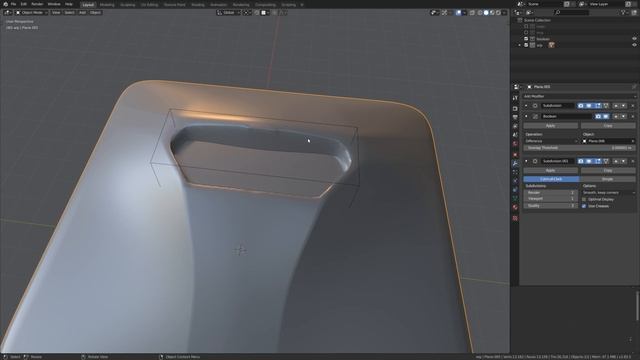This screenshot has height=360, width=640.
Task: Select Simple subdivision type
Action: tap(607, 179)
